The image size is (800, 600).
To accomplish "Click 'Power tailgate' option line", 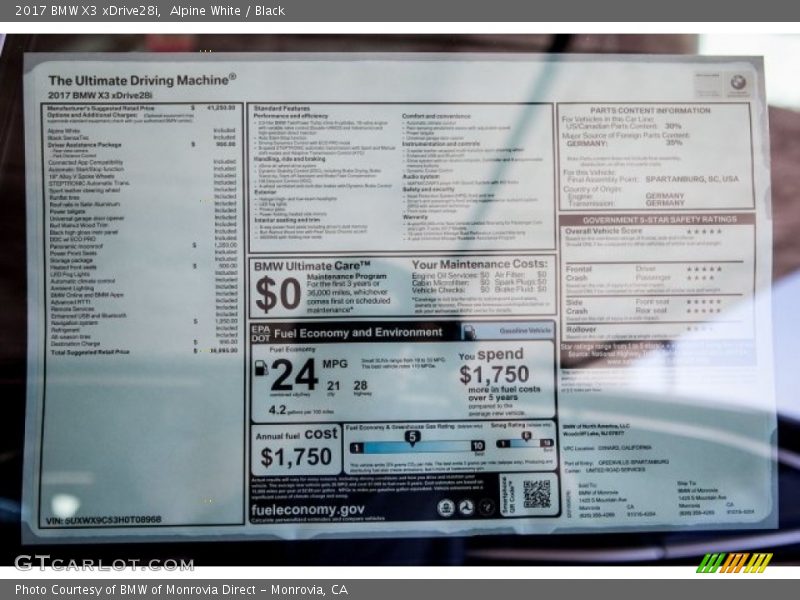I will pyautogui.click(x=142, y=211).
